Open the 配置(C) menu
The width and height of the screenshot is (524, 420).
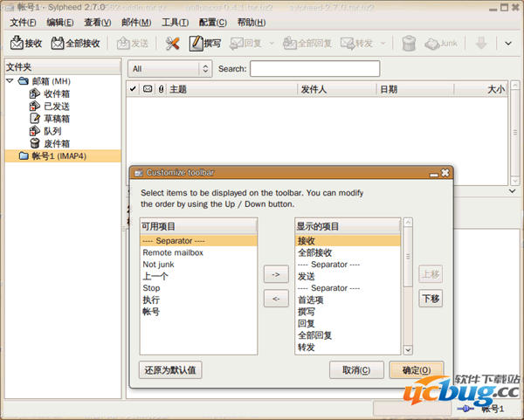point(213,22)
